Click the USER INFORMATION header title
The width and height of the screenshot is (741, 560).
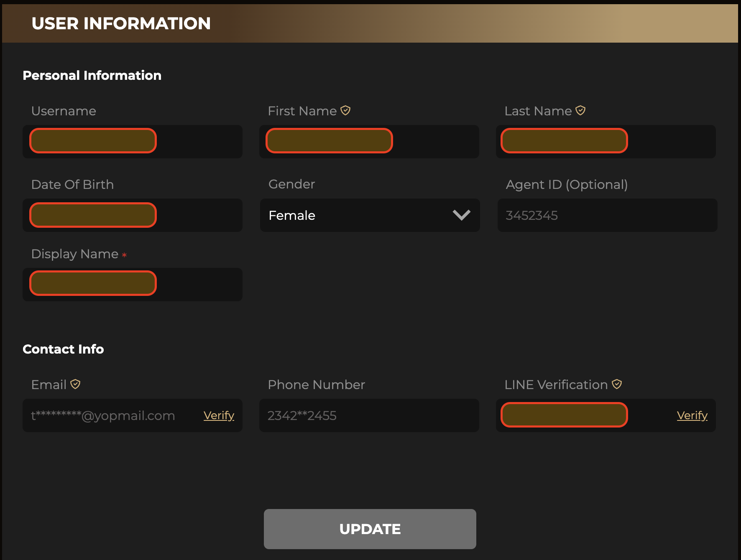[121, 23]
